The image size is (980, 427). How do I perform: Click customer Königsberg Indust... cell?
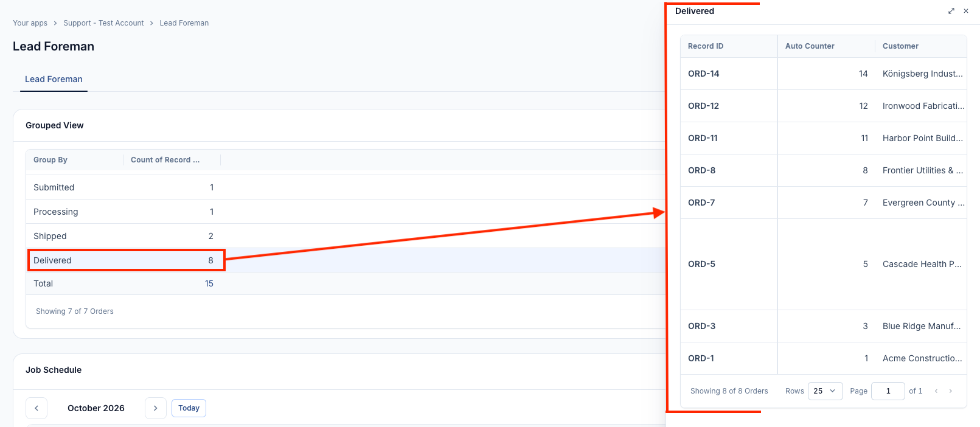(921, 74)
